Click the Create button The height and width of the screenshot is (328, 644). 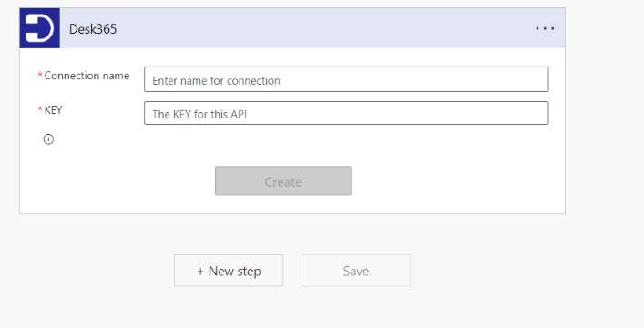283,180
